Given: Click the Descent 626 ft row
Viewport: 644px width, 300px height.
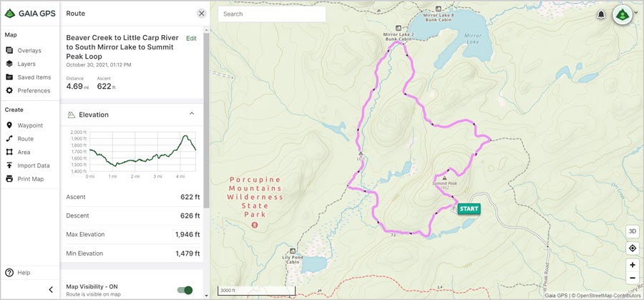Looking at the screenshot, I should (133, 216).
